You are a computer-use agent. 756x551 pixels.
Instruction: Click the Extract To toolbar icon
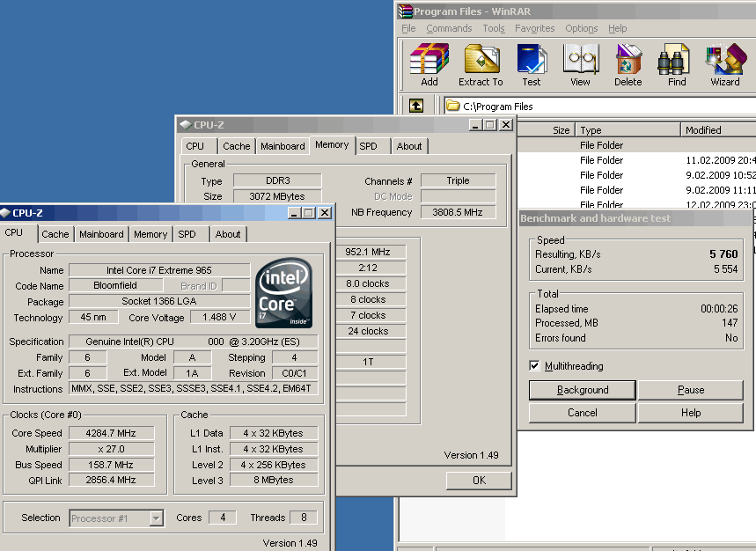(481, 65)
